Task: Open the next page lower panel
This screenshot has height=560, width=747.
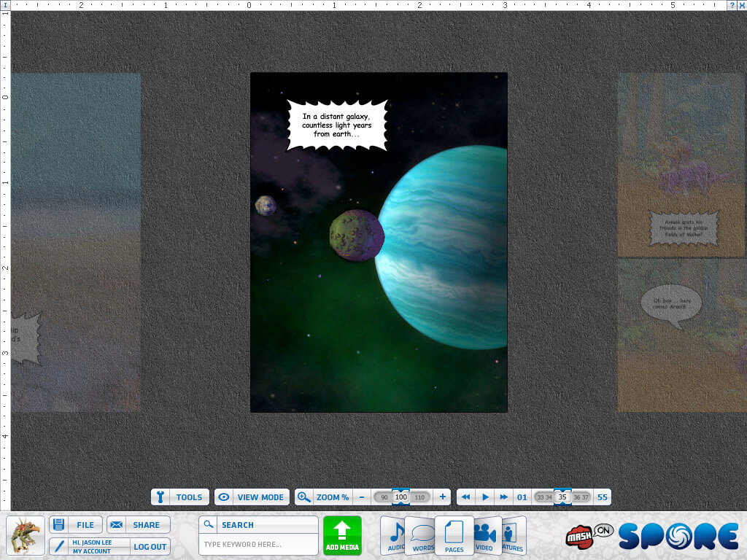Action: coord(681,335)
